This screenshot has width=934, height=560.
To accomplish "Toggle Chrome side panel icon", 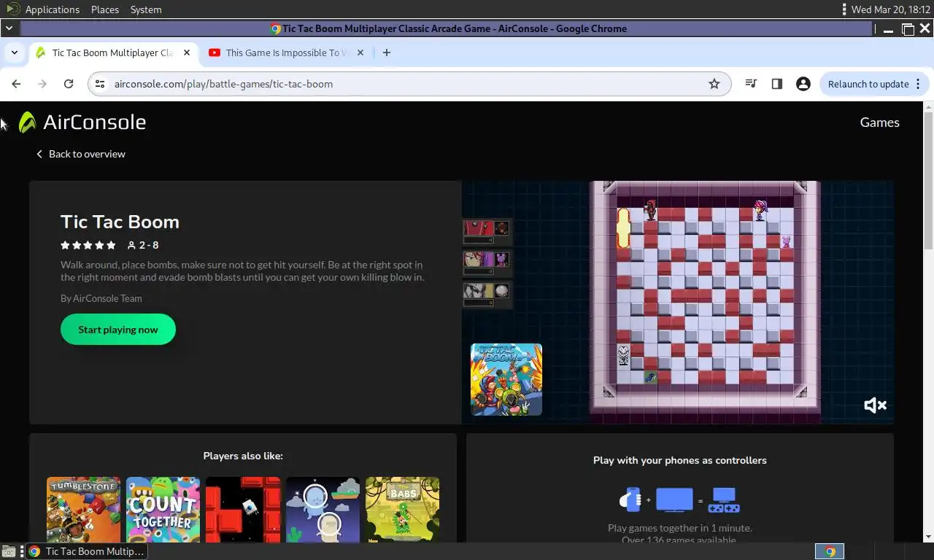I will 777,84.
